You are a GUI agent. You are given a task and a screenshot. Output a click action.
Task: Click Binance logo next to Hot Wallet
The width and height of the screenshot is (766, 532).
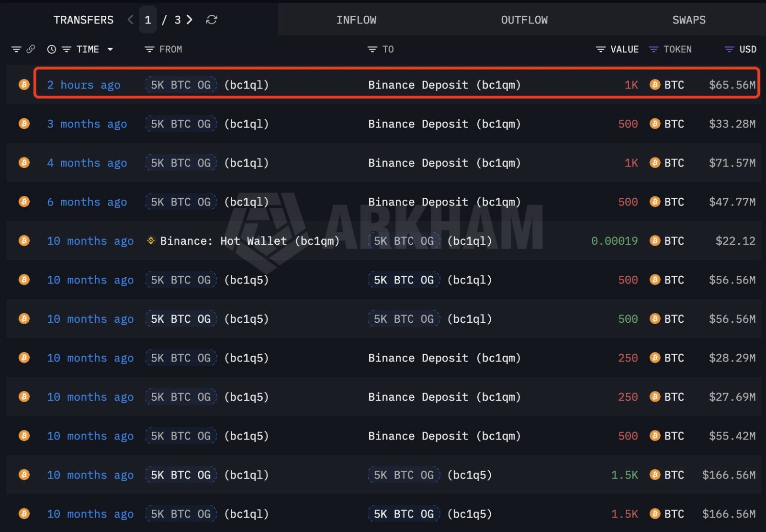coord(151,240)
